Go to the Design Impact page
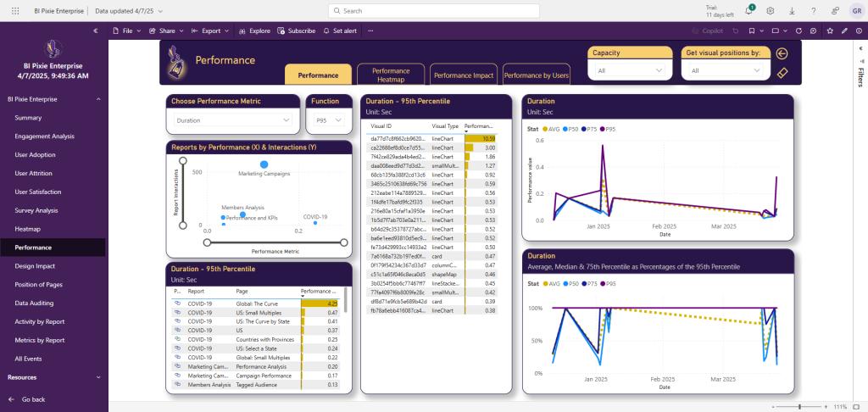The height and width of the screenshot is (412, 868). point(35,265)
